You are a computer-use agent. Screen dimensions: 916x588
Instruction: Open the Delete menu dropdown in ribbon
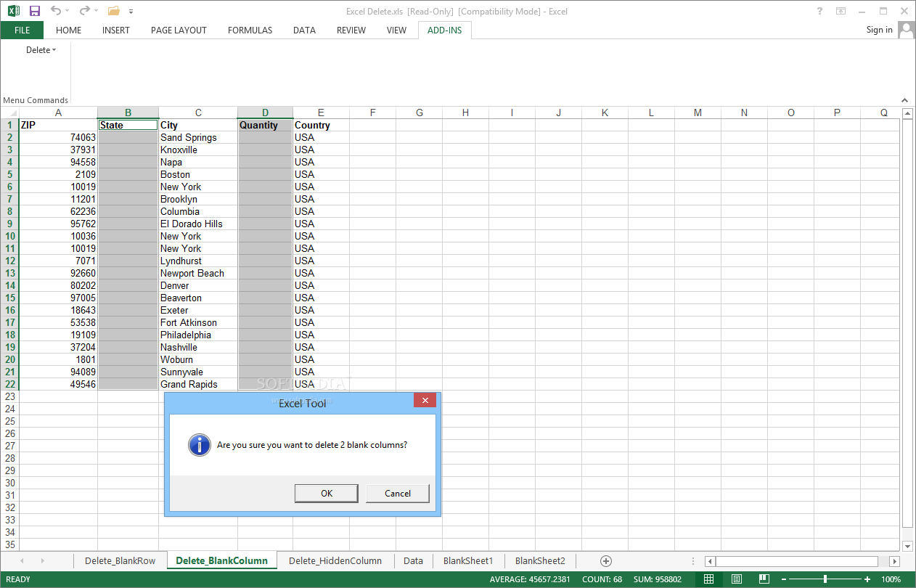tap(41, 50)
